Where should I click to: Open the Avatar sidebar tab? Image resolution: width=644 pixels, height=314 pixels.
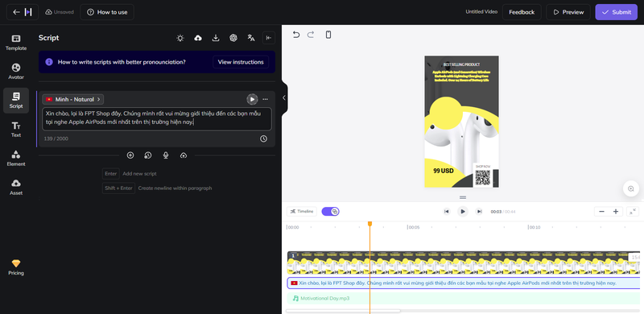pyautogui.click(x=16, y=71)
